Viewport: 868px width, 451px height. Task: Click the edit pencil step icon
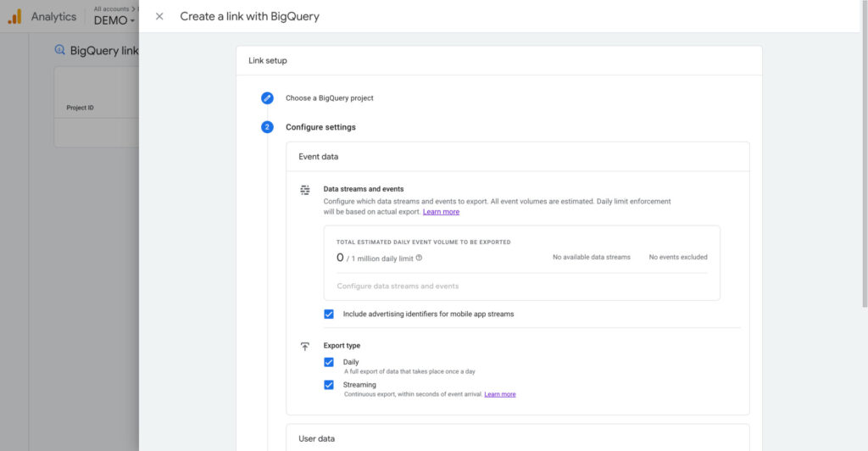(267, 98)
